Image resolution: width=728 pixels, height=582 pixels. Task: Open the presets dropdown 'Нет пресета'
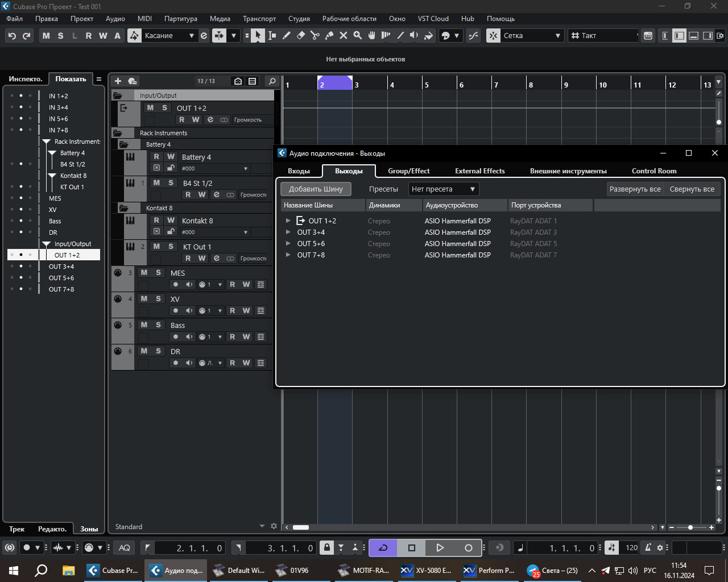(444, 189)
